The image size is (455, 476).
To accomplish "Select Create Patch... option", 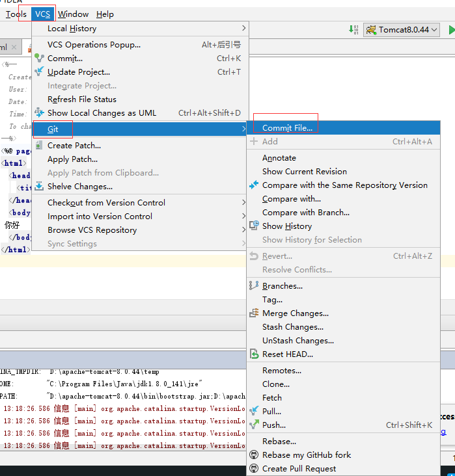I will tap(74, 146).
